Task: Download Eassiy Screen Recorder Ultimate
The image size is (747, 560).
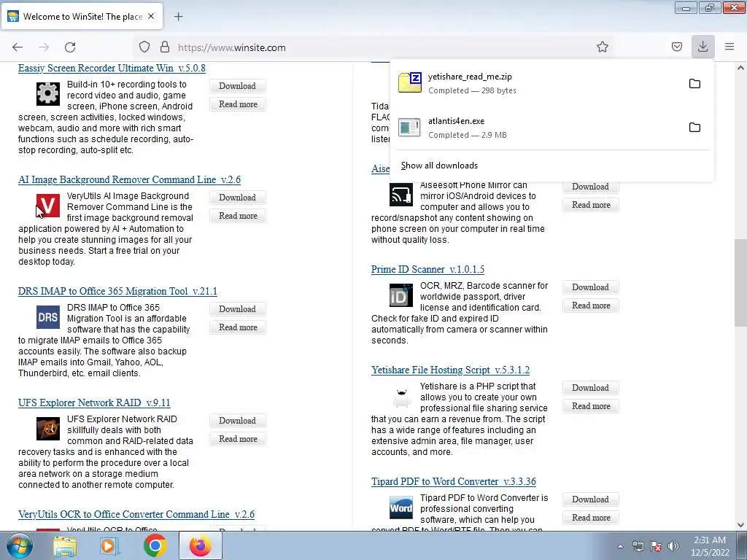Action: pos(237,86)
